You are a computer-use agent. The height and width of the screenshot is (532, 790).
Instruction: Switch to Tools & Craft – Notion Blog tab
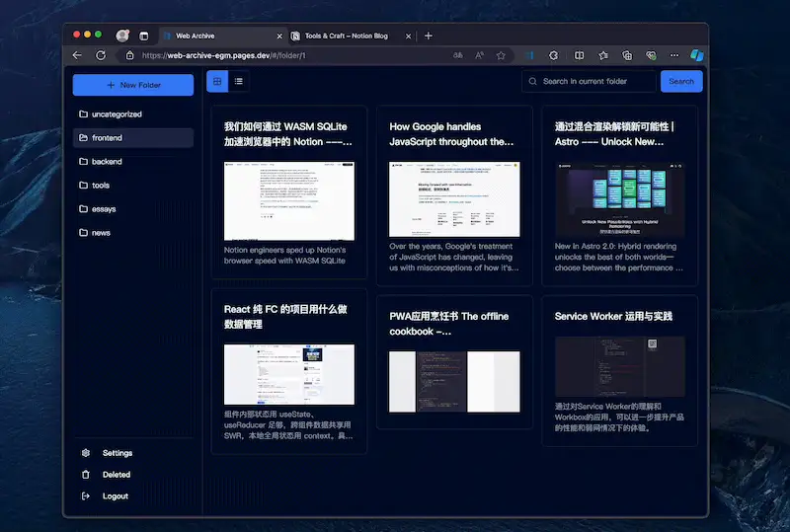346,36
